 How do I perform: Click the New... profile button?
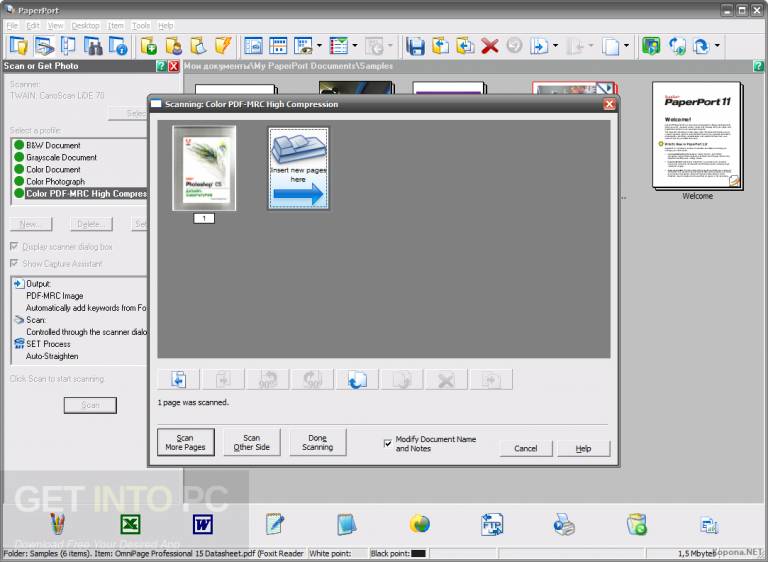click(31, 224)
